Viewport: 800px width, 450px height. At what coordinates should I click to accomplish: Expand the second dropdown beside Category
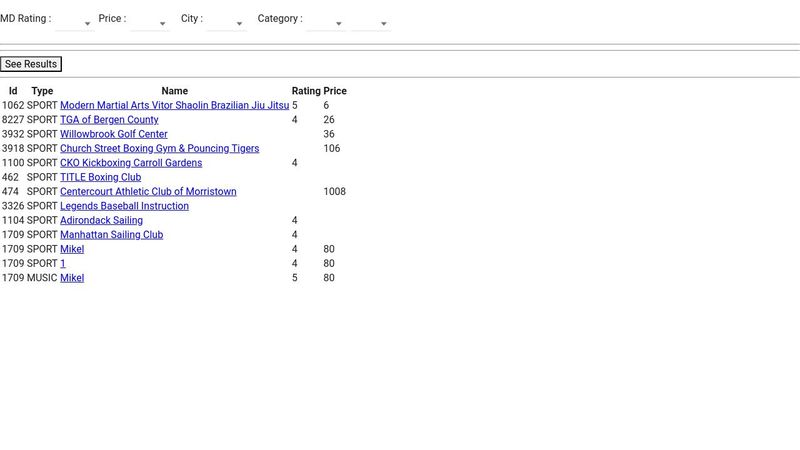point(371,21)
